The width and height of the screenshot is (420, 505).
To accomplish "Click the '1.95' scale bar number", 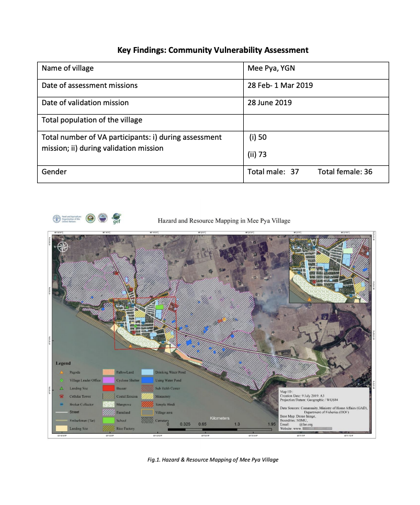I will pyautogui.click(x=271, y=424).
